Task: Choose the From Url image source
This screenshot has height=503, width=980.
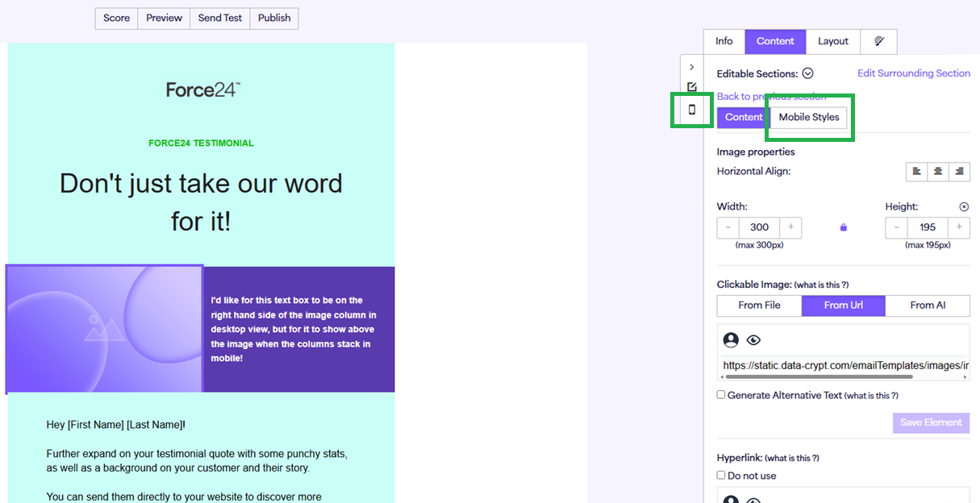Action: pyautogui.click(x=844, y=306)
